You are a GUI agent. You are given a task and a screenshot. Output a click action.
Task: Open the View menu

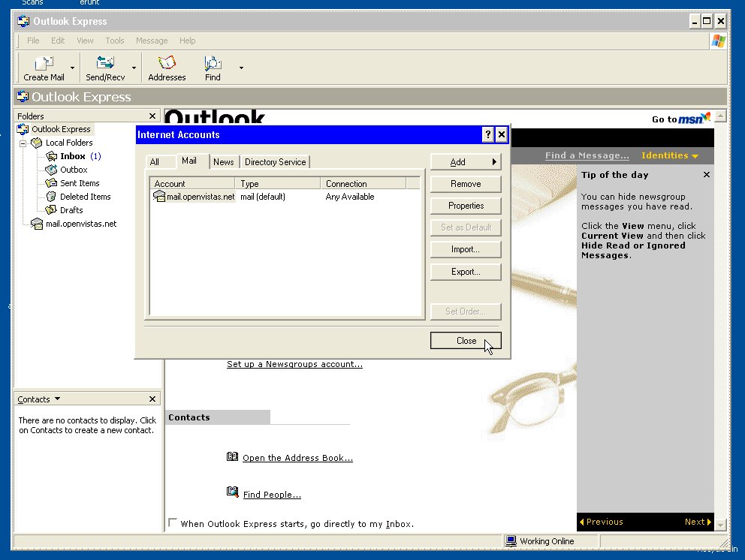coord(85,41)
